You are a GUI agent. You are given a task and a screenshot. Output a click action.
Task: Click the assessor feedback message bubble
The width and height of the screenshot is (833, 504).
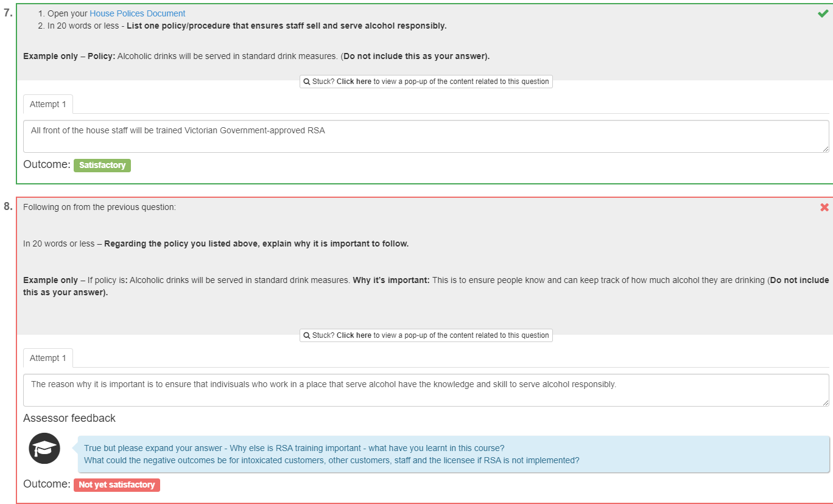click(x=454, y=454)
